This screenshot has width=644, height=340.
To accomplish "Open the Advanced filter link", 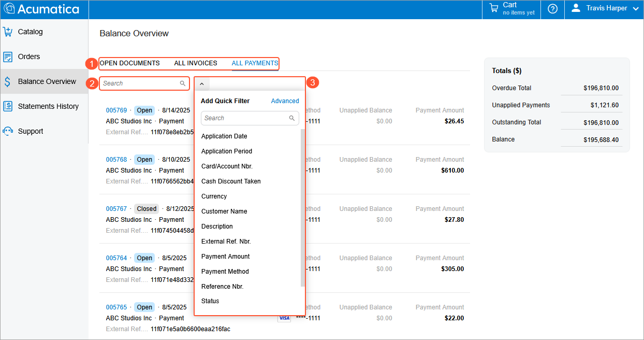I will click(x=285, y=101).
